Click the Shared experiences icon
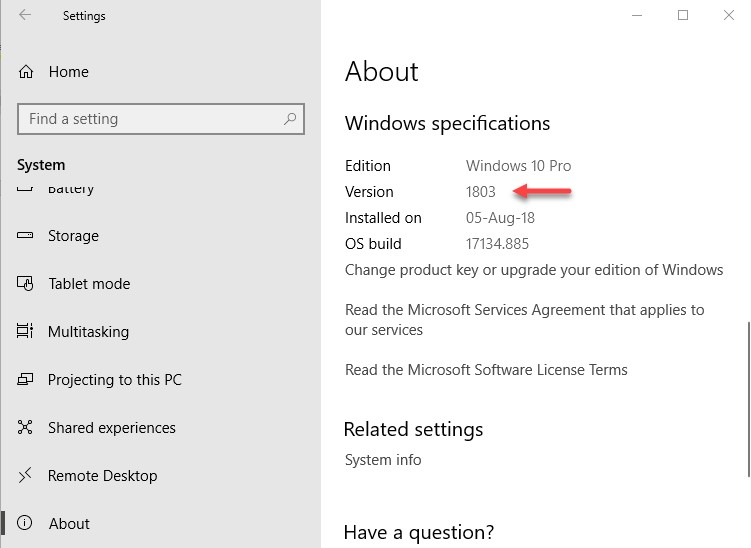The height and width of the screenshot is (548, 751). click(25, 427)
